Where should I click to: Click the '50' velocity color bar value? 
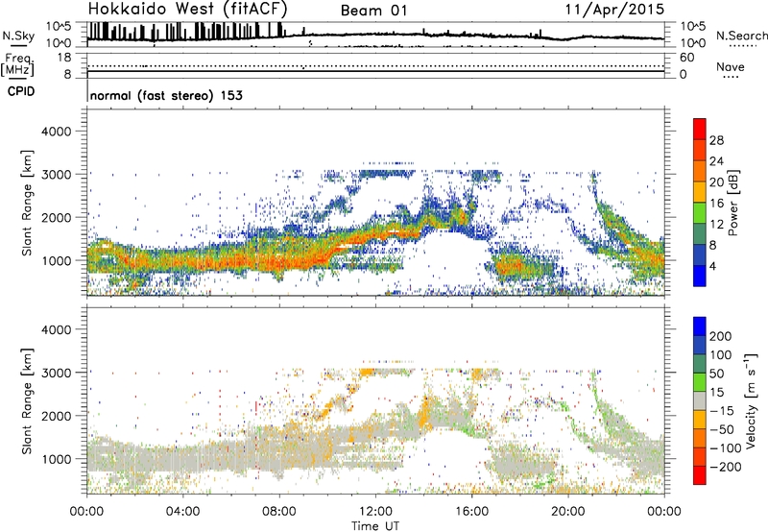point(716,374)
